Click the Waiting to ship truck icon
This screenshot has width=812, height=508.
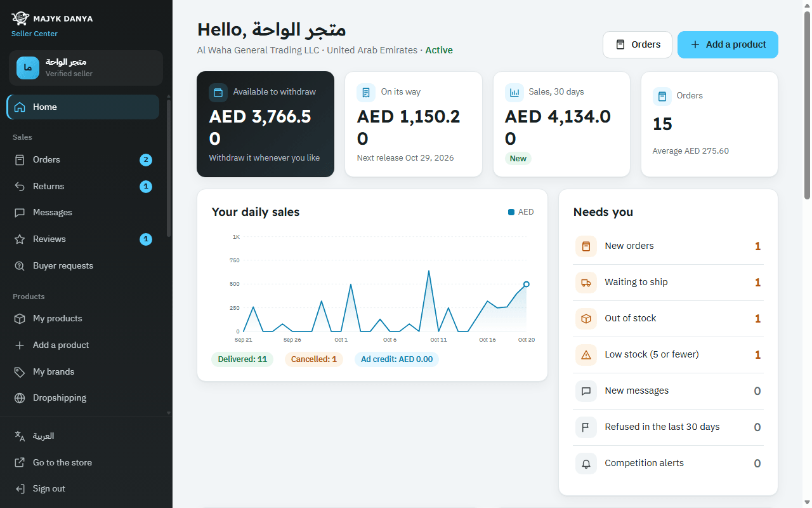[x=586, y=283]
